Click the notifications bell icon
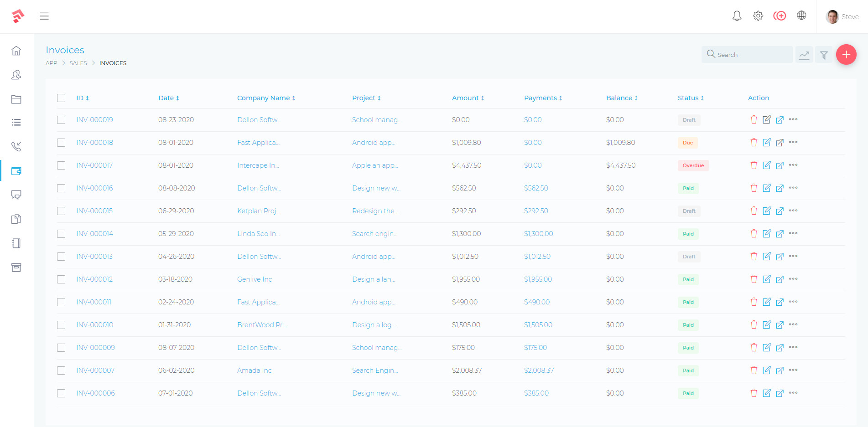Image resolution: width=868 pixels, height=427 pixels. point(737,15)
